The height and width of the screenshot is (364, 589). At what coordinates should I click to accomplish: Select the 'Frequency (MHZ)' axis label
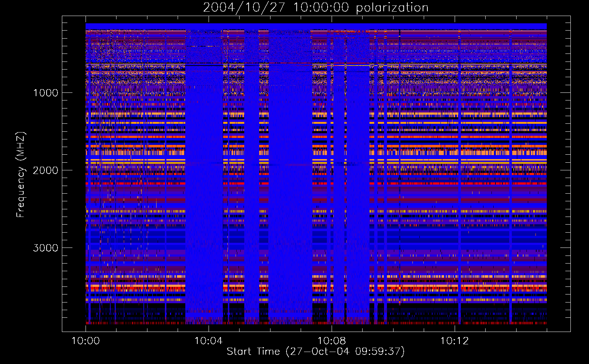coord(21,175)
